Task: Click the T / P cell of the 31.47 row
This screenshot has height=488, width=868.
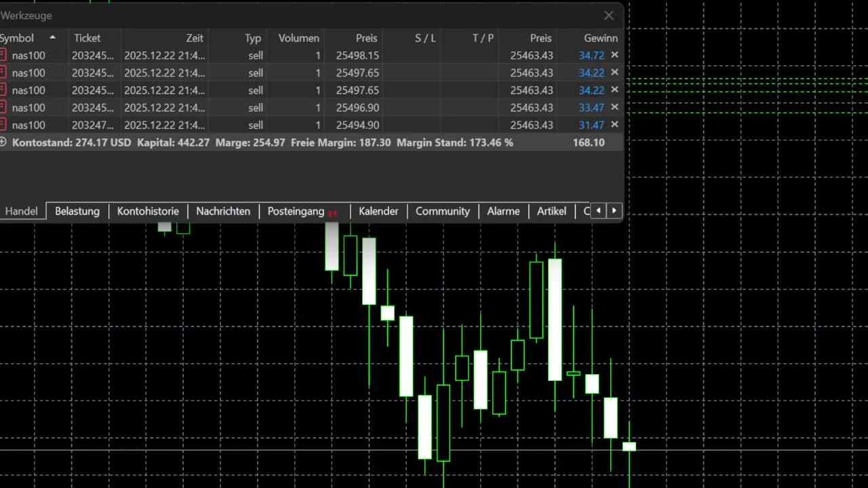Action: tap(469, 125)
